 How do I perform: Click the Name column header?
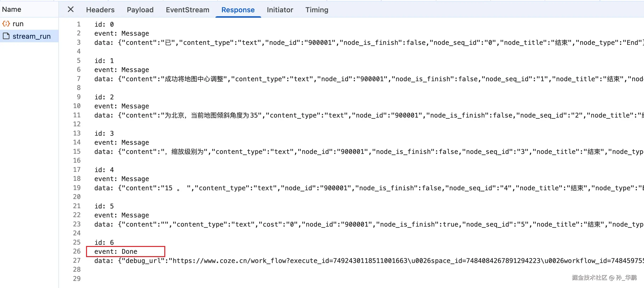[x=12, y=9]
